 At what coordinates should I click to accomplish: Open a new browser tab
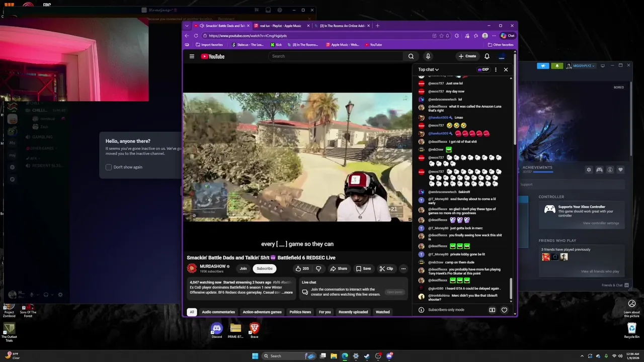coord(377,26)
